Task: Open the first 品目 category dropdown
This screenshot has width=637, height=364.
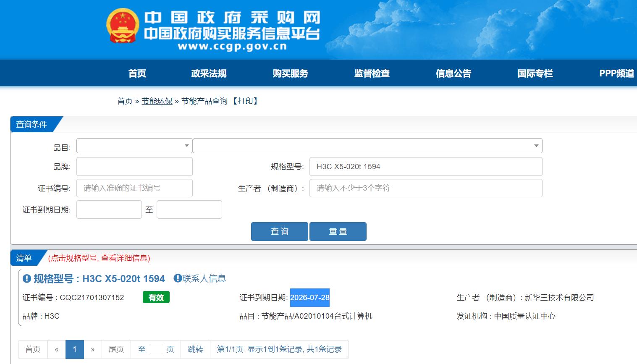Action: click(x=134, y=146)
